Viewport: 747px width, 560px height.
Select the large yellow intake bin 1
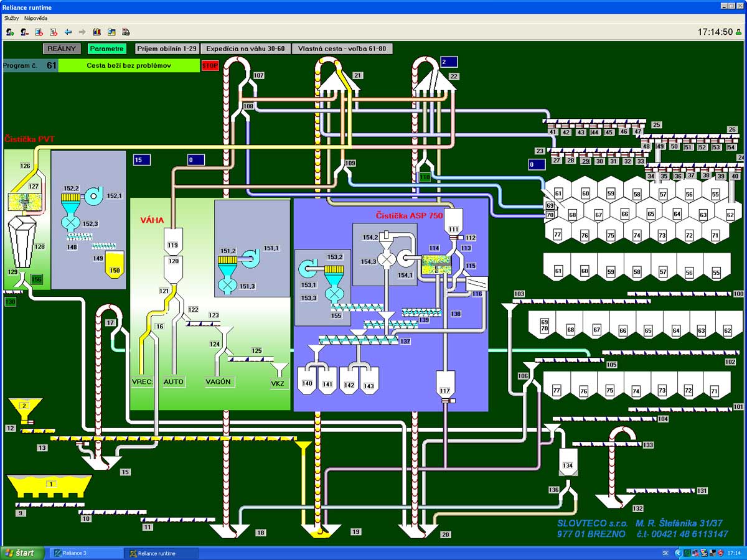50,486
